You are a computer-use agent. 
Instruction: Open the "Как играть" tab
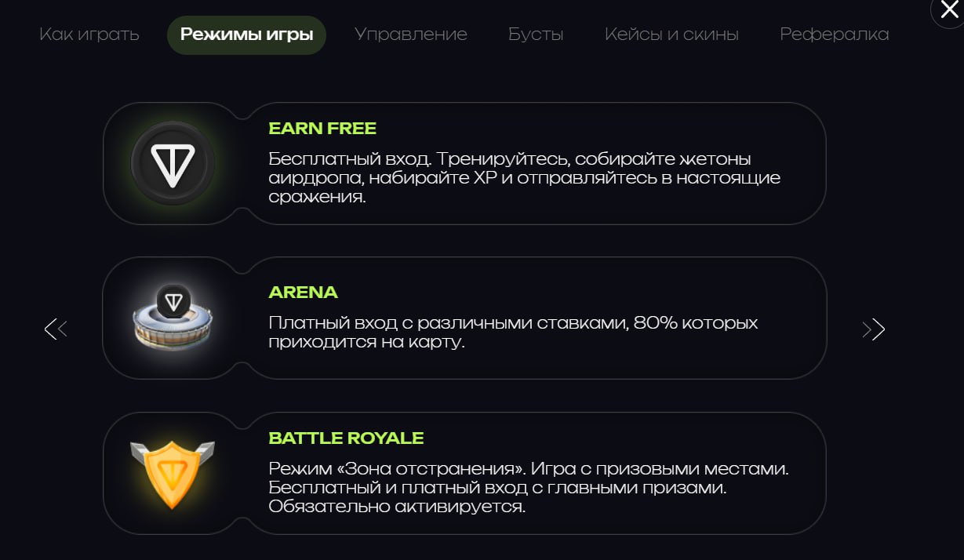pyautogui.click(x=89, y=35)
